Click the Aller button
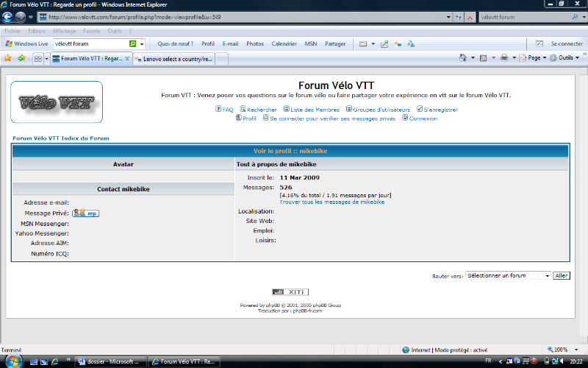This screenshot has width=588, height=368. point(562,275)
